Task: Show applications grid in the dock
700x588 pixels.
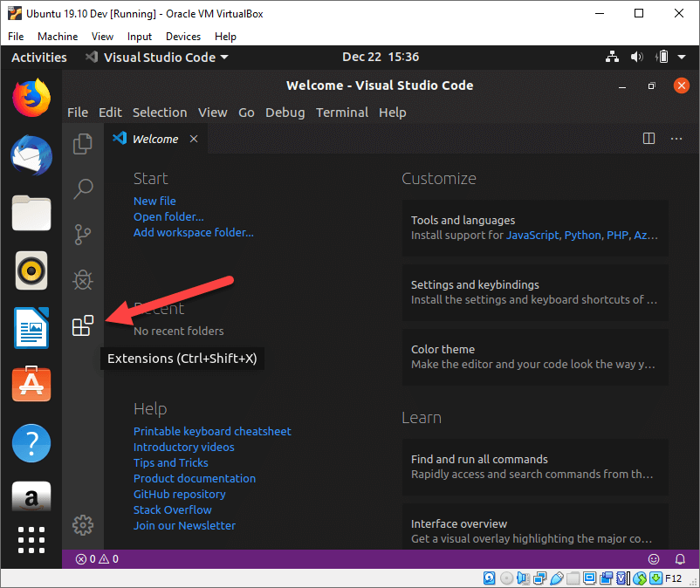Action: click(31, 540)
